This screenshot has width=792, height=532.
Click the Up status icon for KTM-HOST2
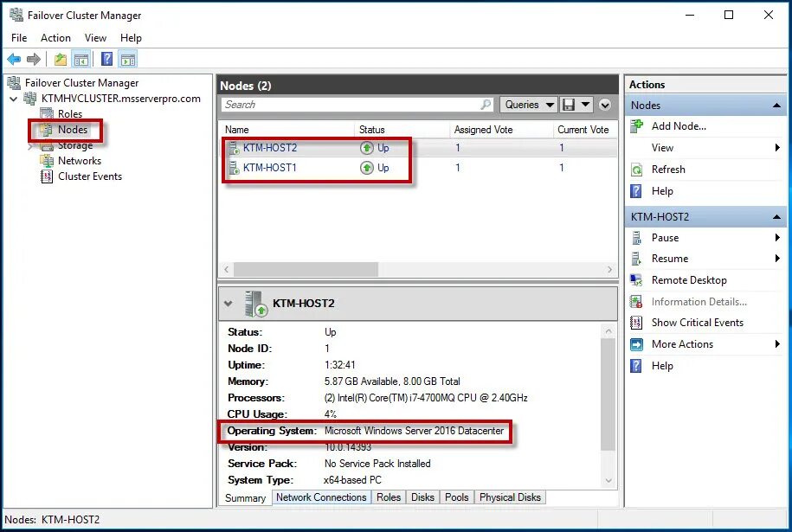click(x=367, y=148)
